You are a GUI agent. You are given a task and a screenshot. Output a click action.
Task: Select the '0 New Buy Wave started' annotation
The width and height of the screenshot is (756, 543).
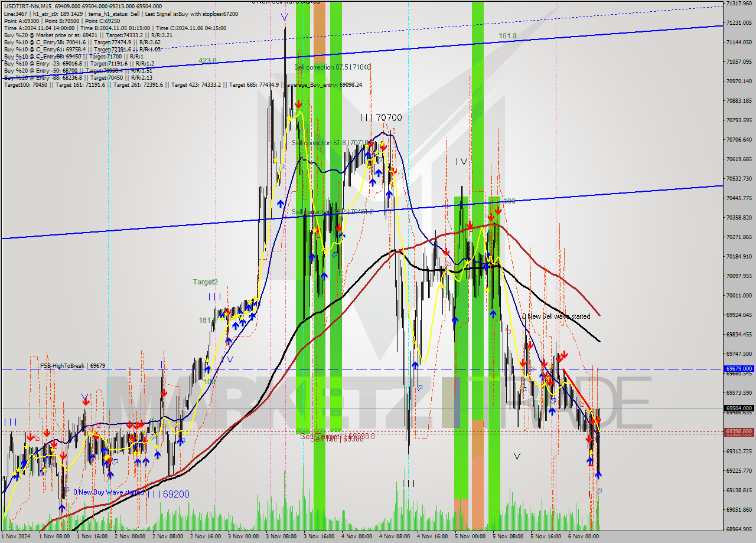[x=109, y=492]
